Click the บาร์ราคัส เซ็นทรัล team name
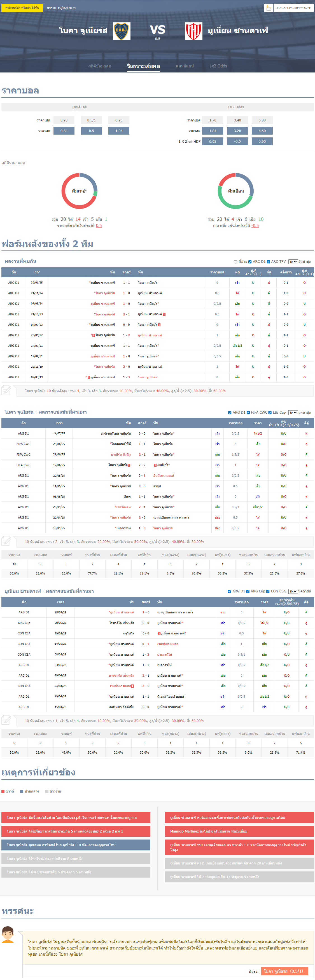Image resolution: width=315 pixels, height=980 pixels. [x=121, y=676]
